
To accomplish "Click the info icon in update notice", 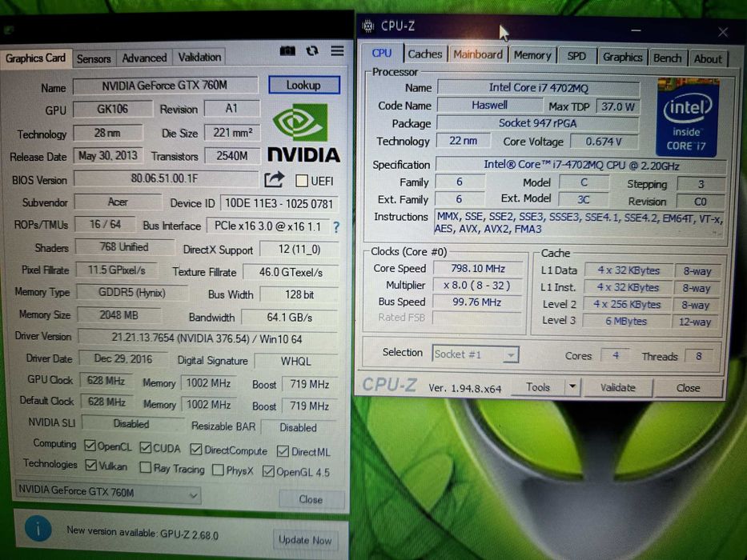I will (x=38, y=529).
